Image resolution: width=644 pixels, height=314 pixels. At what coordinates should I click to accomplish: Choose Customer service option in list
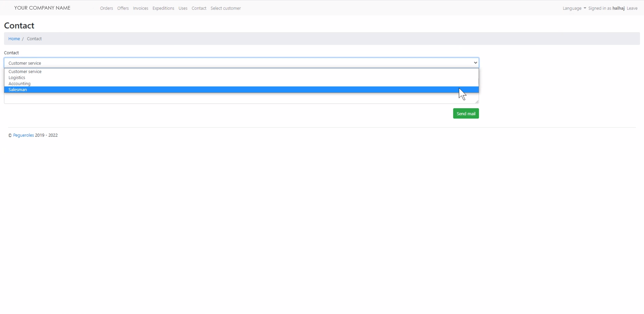pos(25,72)
